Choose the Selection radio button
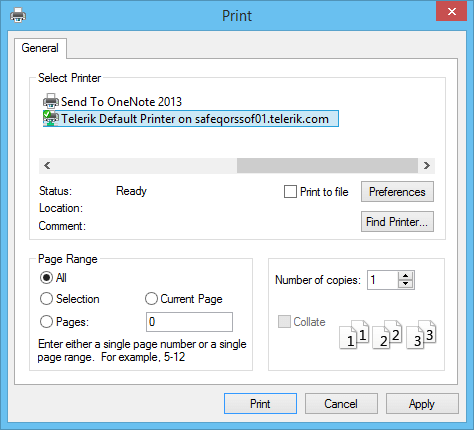 pyautogui.click(x=46, y=299)
